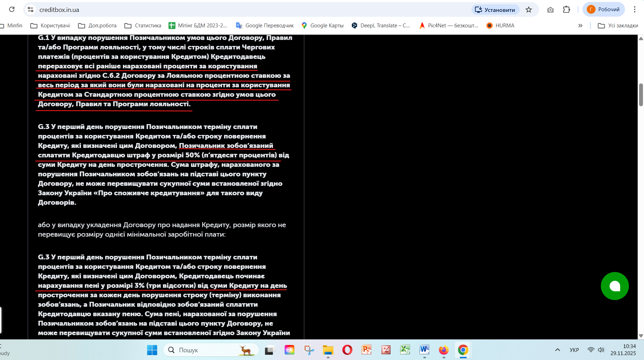Open Wi-Fi network settings icon
The image size is (644, 360).
click(x=591, y=350)
